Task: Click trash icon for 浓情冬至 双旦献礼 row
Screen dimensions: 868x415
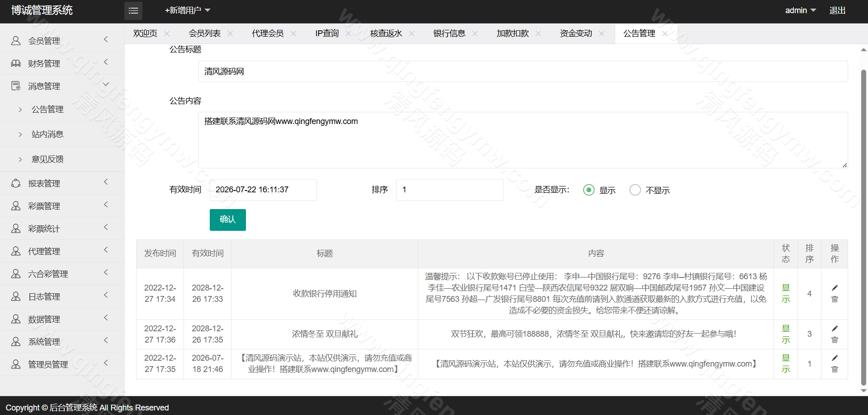Action: 835,340
